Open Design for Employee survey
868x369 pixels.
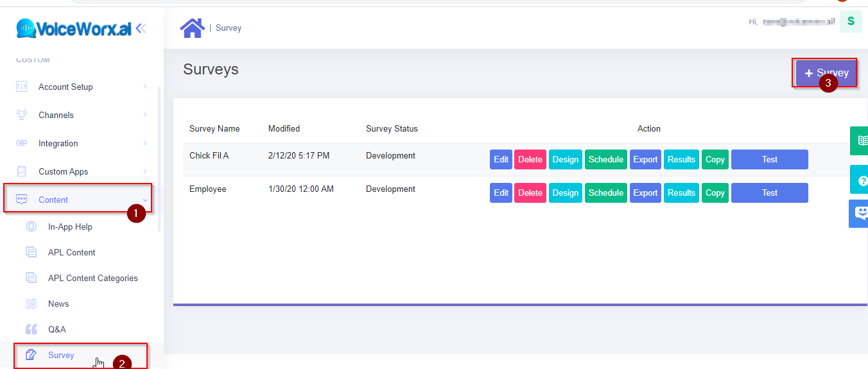click(565, 193)
